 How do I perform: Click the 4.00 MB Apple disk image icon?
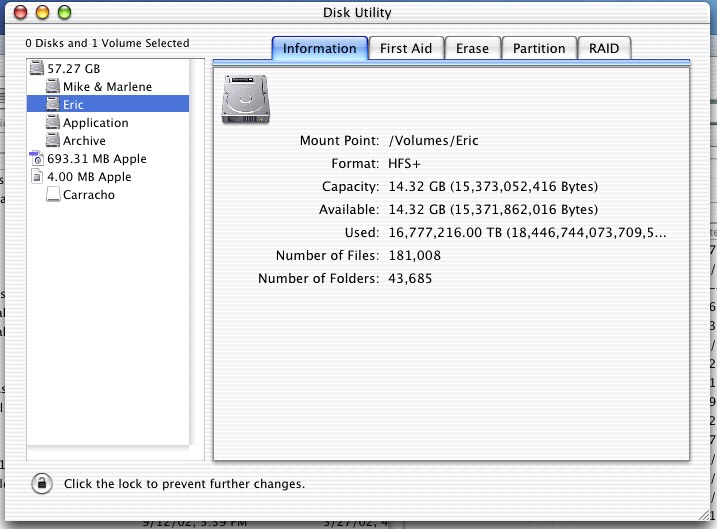click(x=37, y=176)
